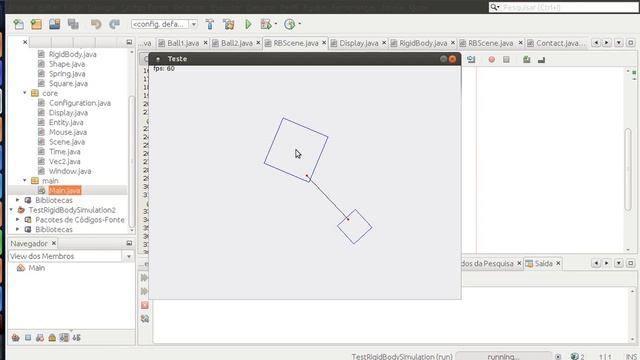Close the Navegador panel tab
This screenshot has height=360, width=640.
click(53, 243)
